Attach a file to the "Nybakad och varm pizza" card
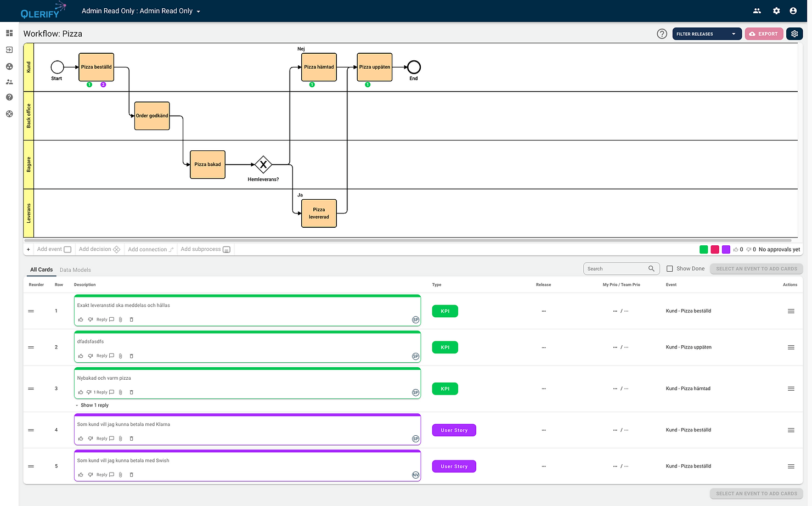This screenshot has height=506, width=812. 120,392
